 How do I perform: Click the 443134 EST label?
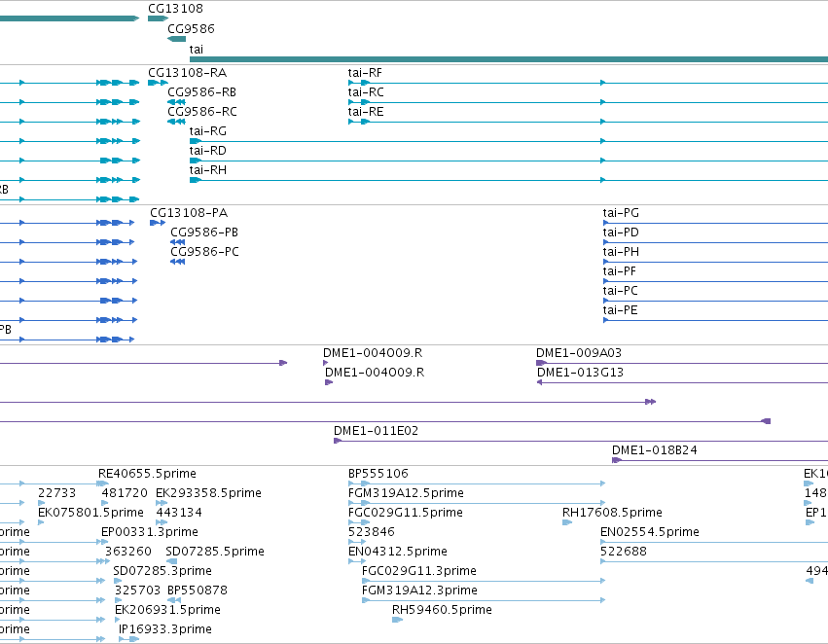tap(179, 513)
